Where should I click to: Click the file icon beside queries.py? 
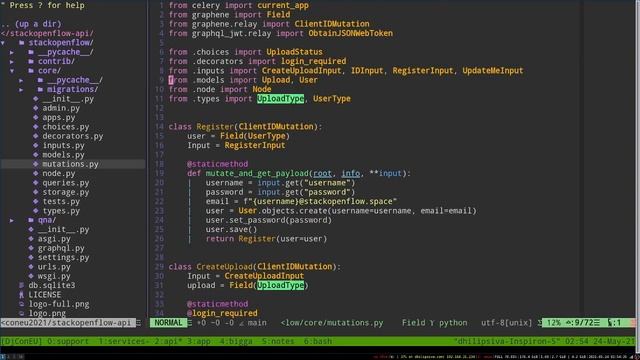36,183
